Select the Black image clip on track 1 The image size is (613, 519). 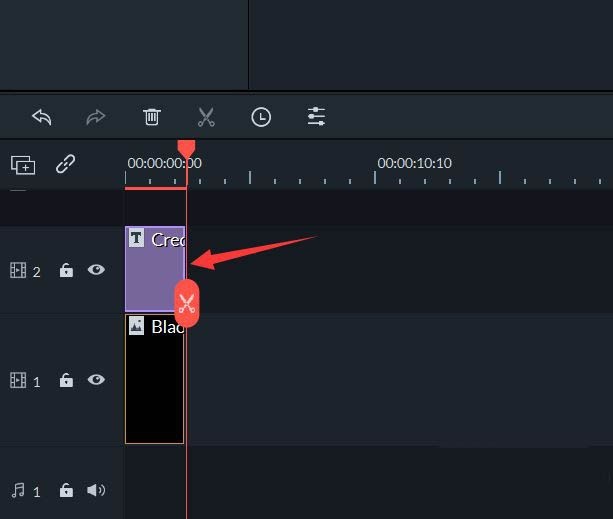tap(154, 379)
